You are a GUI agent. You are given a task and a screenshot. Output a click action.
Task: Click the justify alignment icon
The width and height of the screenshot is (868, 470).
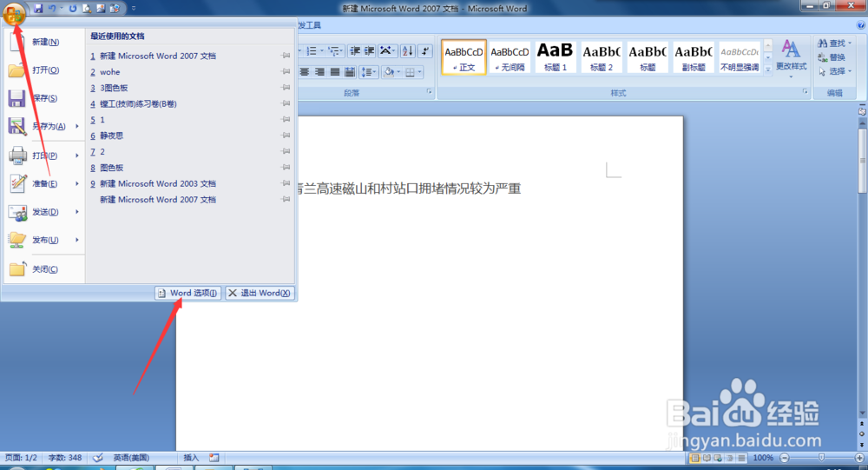pyautogui.click(x=335, y=72)
